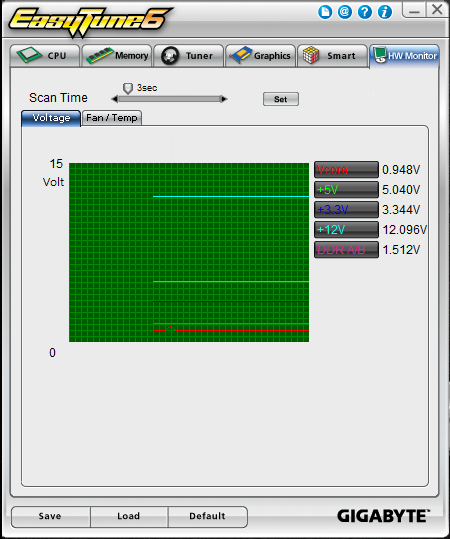Viewport: 450px width, 539px height.
Task: Click the document icon in title bar
Action: (x=325, y=12)
